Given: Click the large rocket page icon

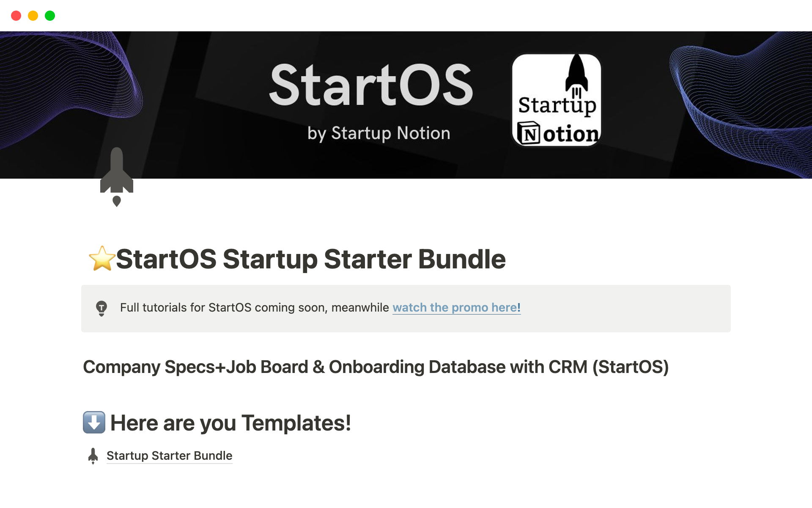Looking at the screenshot, I should [117, 177].
